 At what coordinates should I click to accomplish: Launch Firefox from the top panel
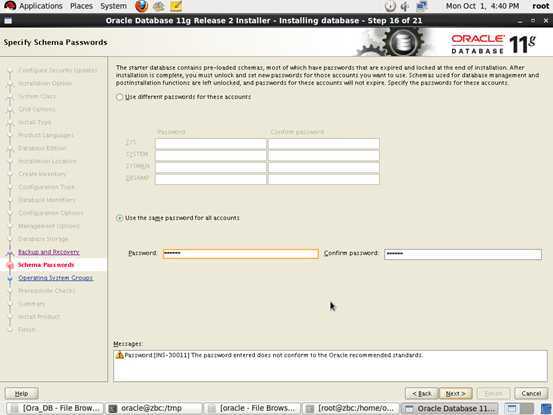[x=141, y=6]
